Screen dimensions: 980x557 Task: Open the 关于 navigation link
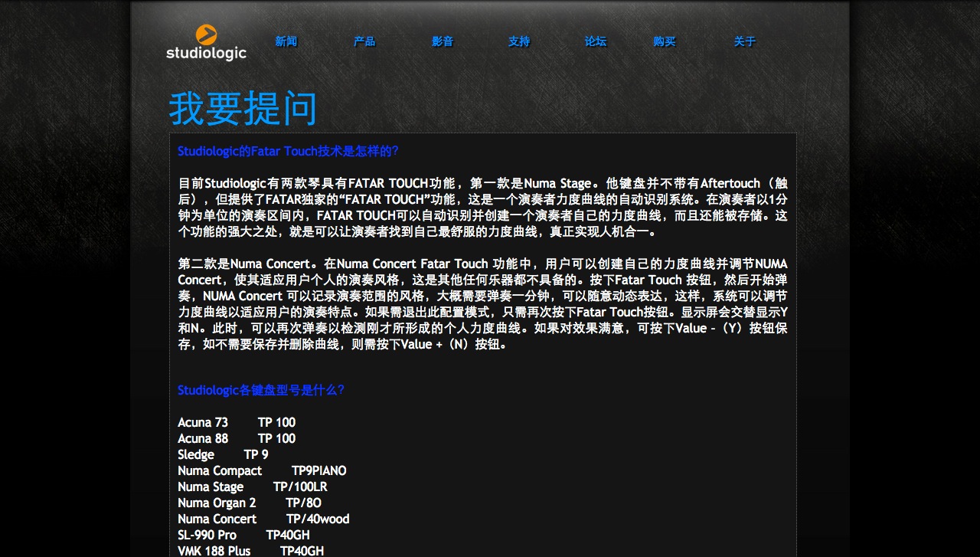coord(745,41)
